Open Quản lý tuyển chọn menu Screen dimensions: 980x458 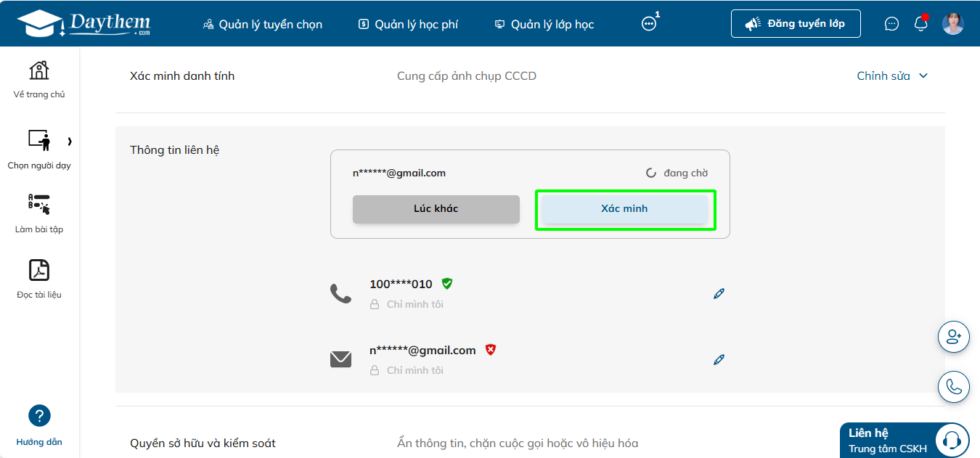[x=263, y=24]
